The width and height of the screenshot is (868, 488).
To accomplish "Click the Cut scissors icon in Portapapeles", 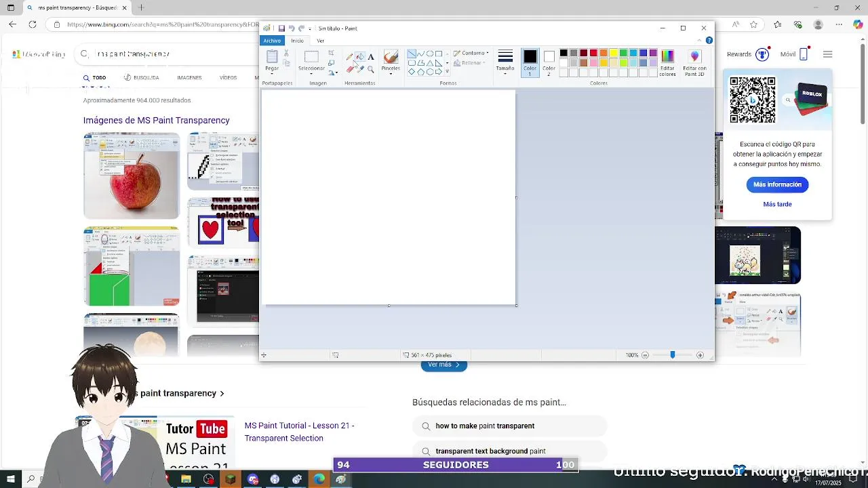I will 286,53.
